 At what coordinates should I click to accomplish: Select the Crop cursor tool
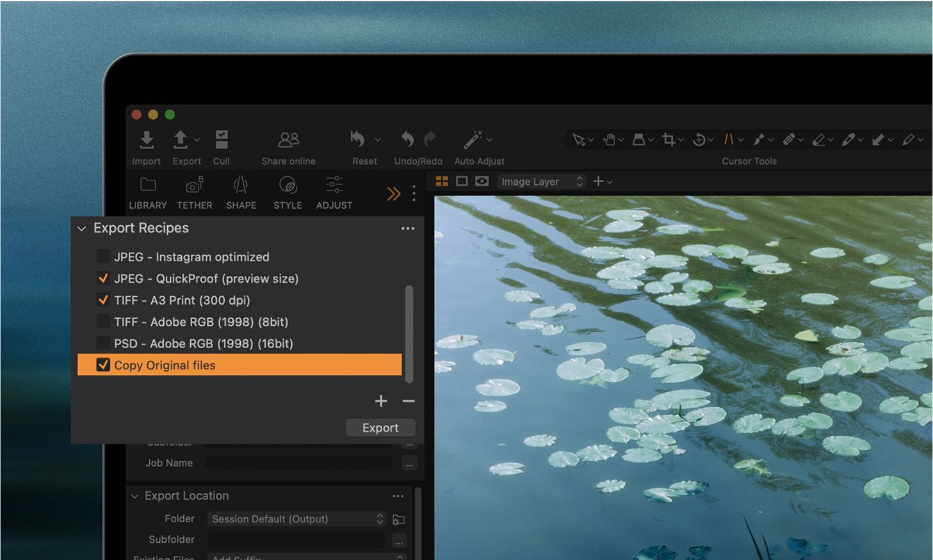[669, 140]
